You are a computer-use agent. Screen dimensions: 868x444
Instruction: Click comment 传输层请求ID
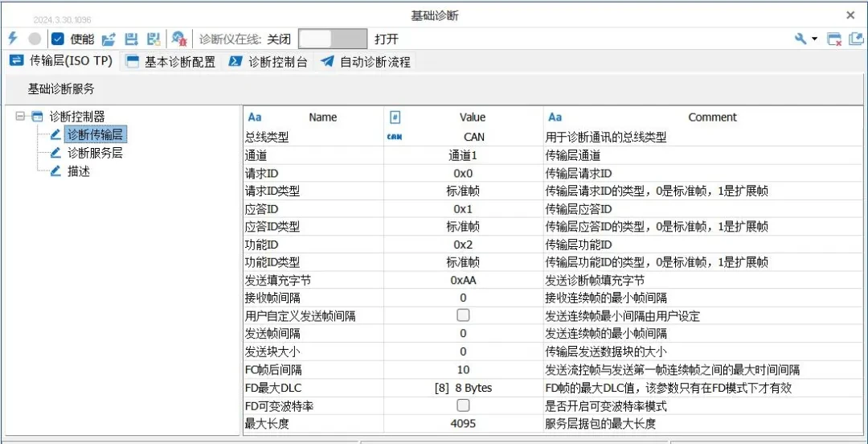[x=579, y=174]
